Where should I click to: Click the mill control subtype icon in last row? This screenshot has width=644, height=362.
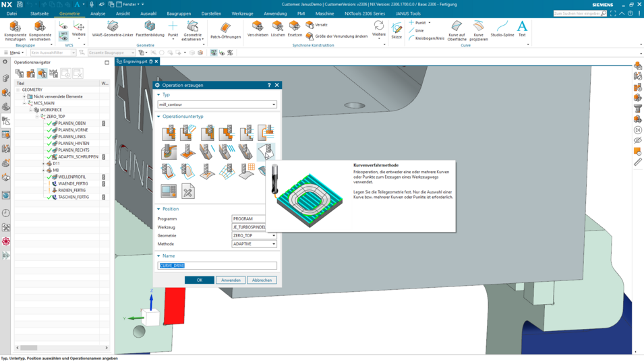tap(169, 191)
